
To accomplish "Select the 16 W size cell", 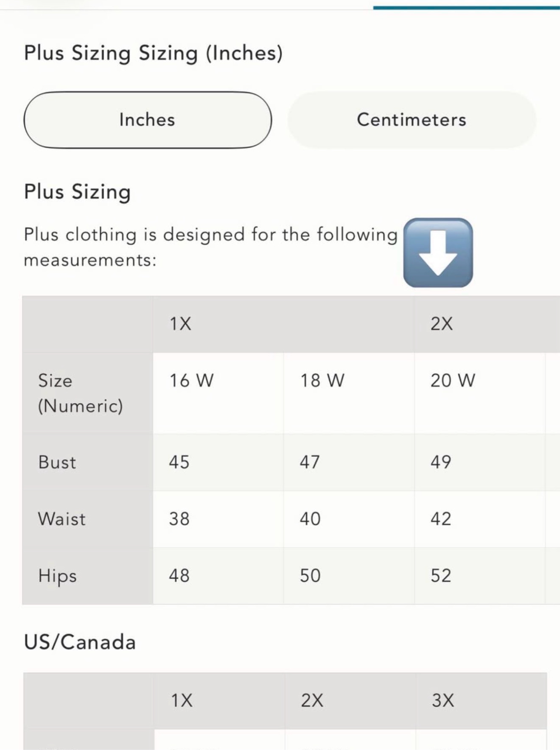I will (x=218, y=393).
